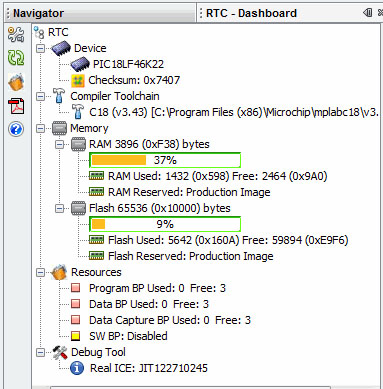Click the Resources bucket icon
Image resolution: width=383 pixels, height=389 pixels.
[59, 272]
